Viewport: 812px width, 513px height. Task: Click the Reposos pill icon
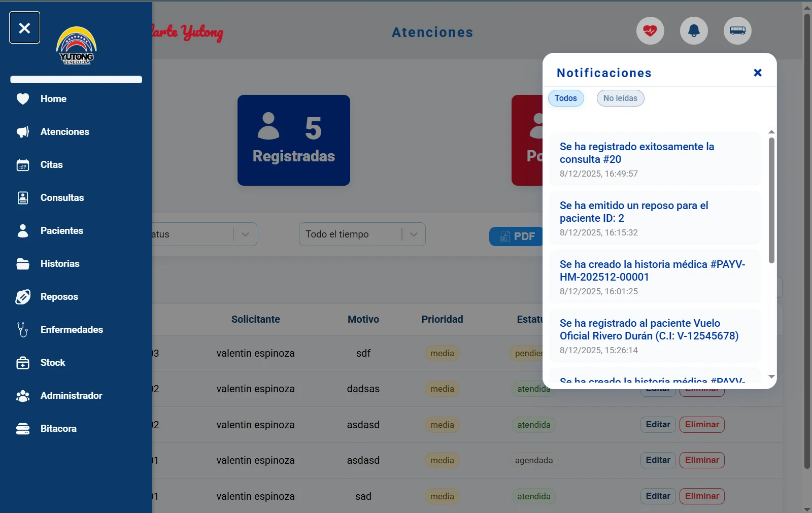[x=23, y=297]
